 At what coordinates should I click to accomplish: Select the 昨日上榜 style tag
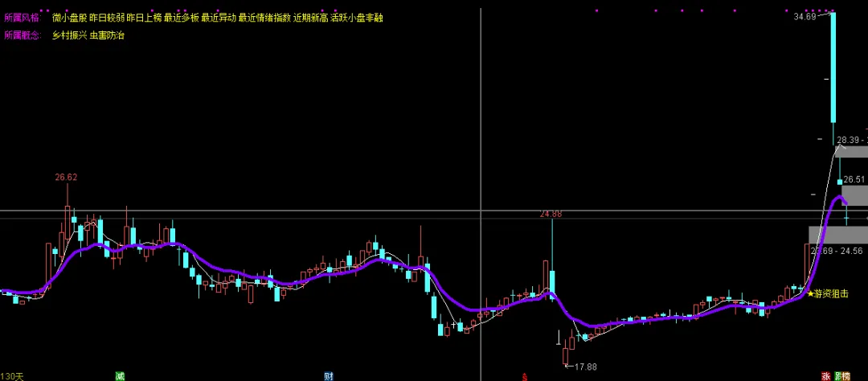point(144,18)
